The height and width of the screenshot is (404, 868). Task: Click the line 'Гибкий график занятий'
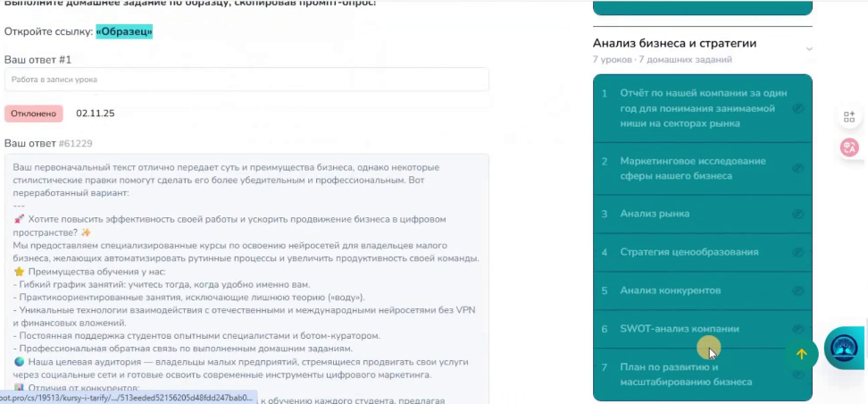click(x=161, y=285)
